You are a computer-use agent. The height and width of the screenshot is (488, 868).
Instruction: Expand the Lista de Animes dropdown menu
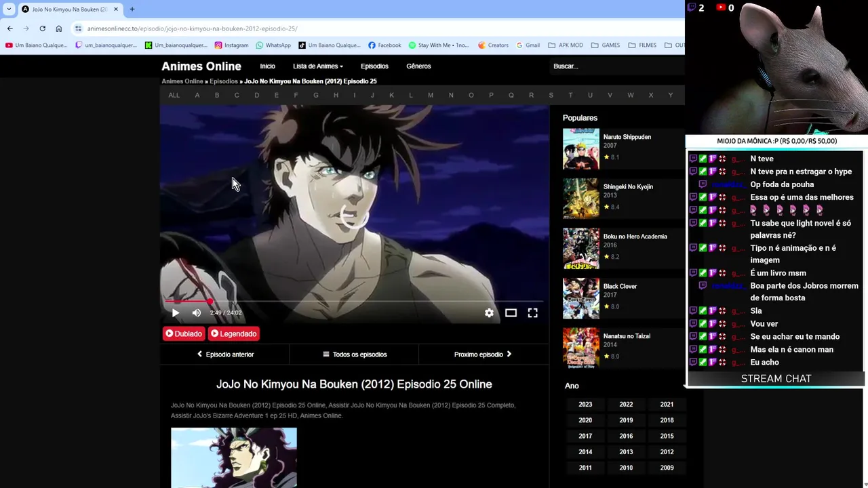click(318, 66)
